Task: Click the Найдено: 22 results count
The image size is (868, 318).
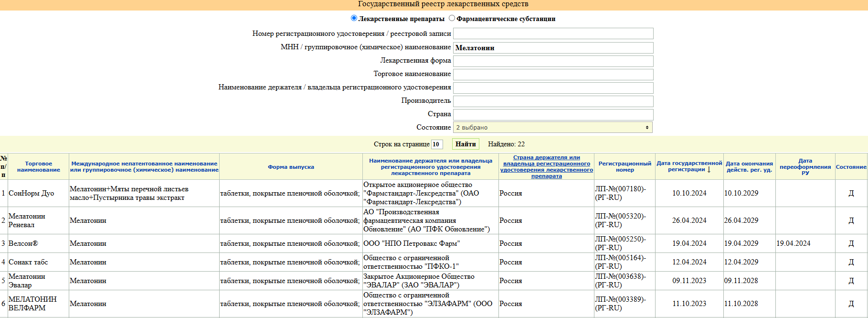Action: click(x=506, y=144)
